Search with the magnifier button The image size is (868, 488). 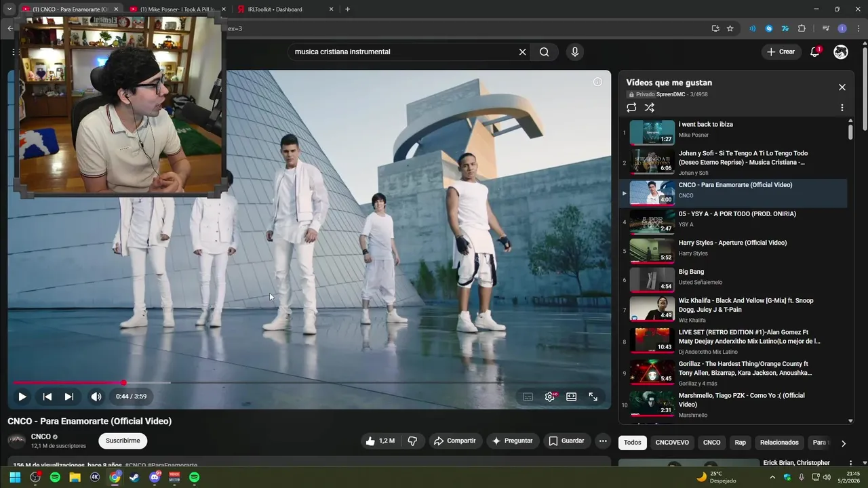point(544,52)
